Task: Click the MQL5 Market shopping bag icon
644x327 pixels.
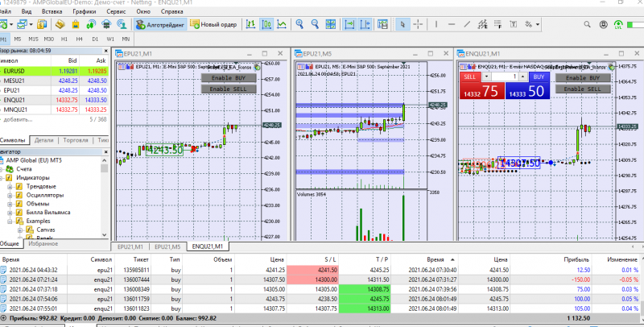Action: 76,25
